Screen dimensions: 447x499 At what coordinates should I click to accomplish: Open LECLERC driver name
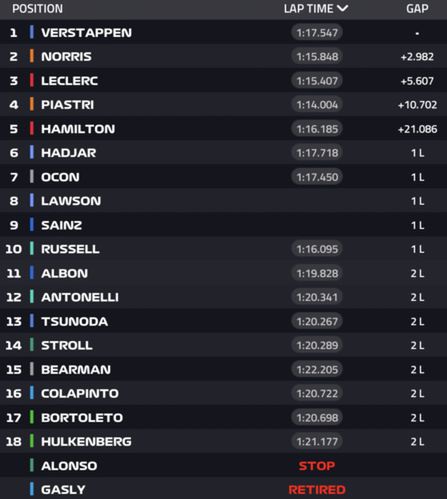(x=69, y=81)
